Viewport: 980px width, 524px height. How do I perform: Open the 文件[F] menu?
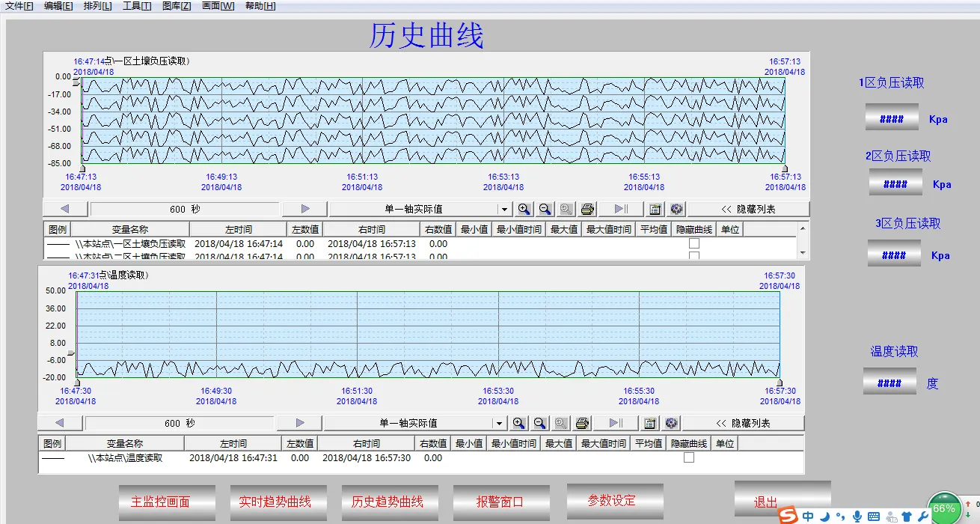pos(19,6)
